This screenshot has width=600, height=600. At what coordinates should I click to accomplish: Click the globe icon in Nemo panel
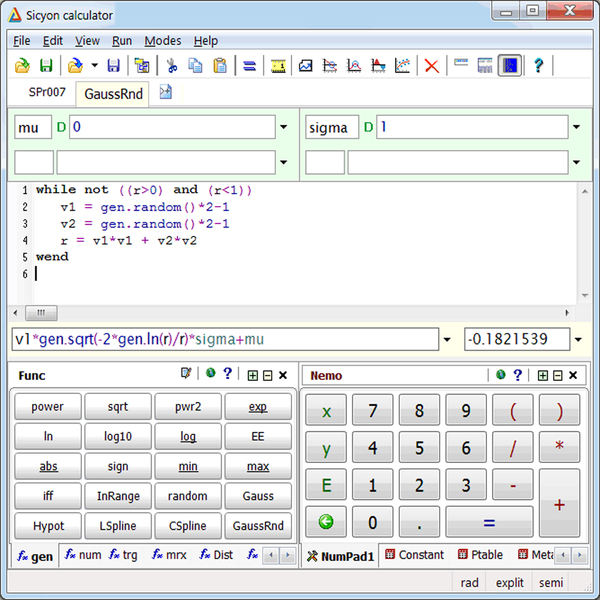(501, 375)
